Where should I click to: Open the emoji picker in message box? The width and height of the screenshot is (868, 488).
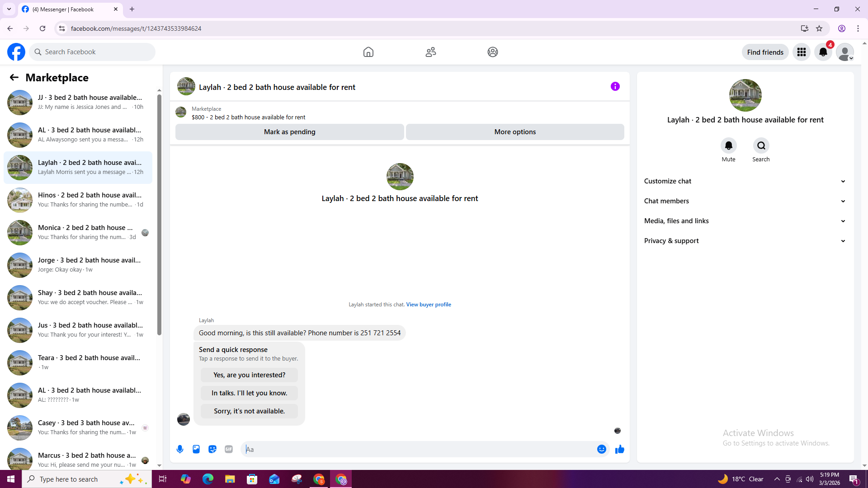601,449
